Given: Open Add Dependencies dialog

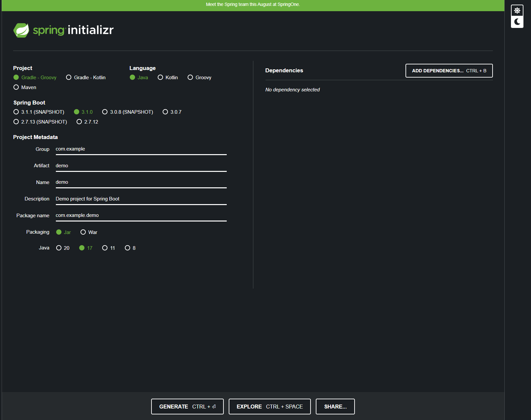Looking at the screenshot, I should (x=449, y=71).
